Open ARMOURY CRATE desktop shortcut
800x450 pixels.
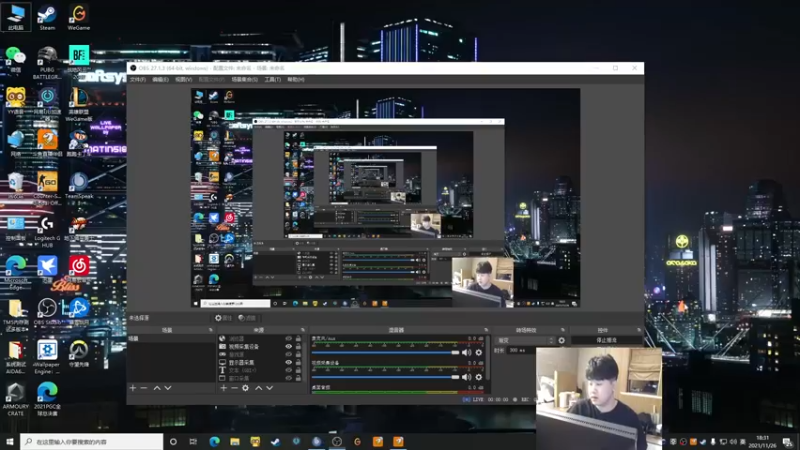(15, 399)
